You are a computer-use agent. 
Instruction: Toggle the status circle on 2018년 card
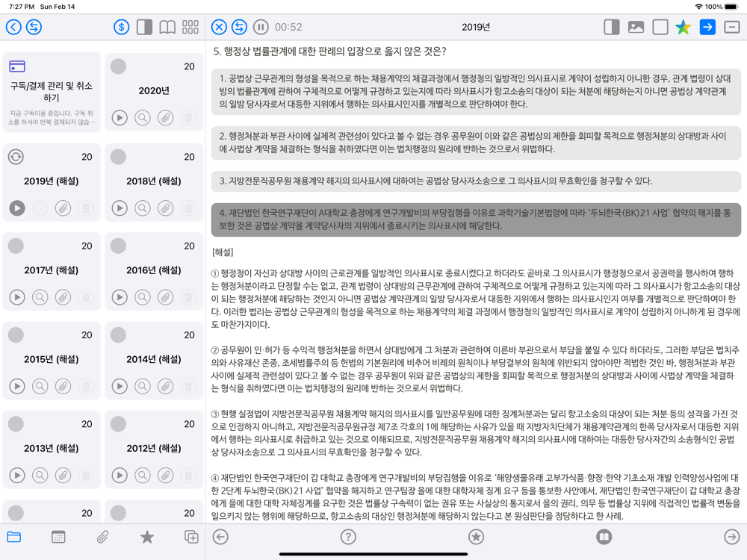pos(118,157)
